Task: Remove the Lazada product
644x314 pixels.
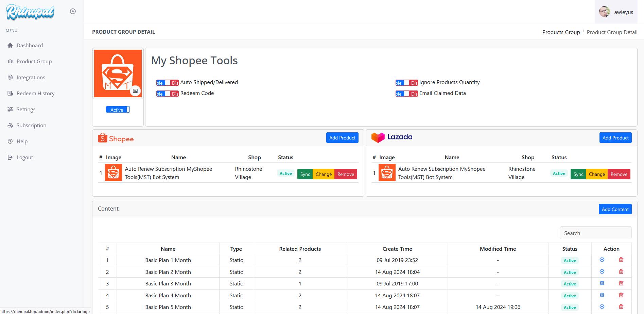Action: [619, 174]
